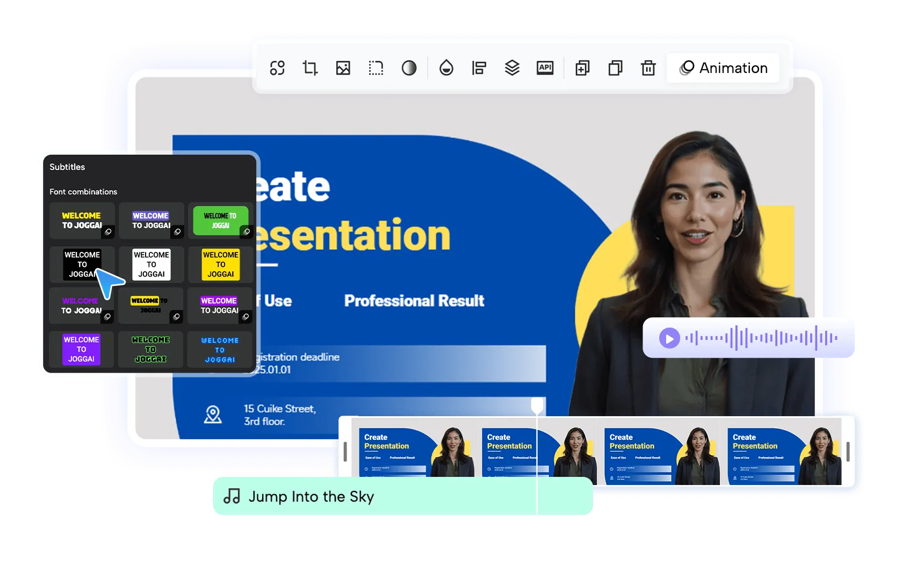Select the Crop tool in the toolbar

(310, 68)
